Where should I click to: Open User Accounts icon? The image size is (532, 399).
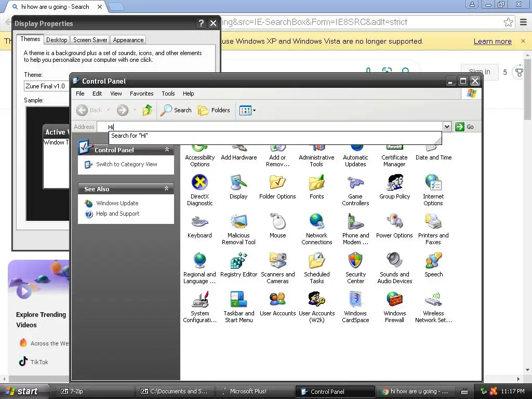coord(277,300)
